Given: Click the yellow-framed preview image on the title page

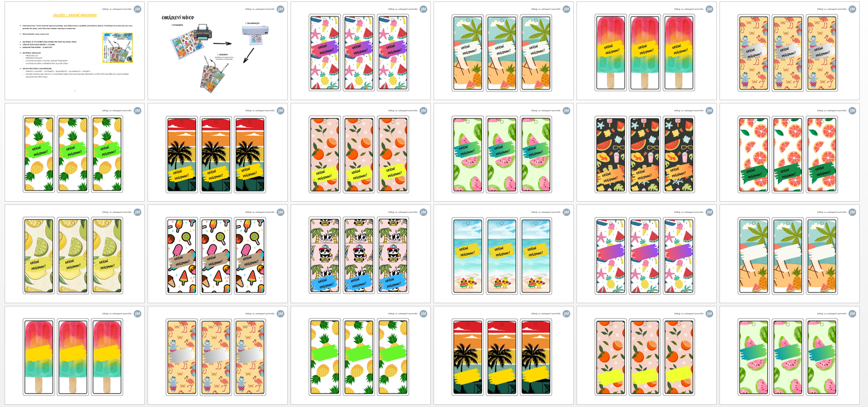Looking at the screenshot, I should pyautogui.click(x=118, y=48).
